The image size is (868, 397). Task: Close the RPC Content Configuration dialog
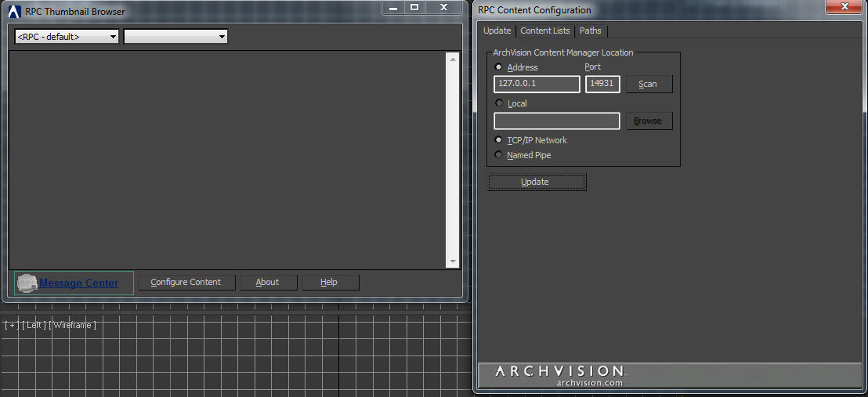pyautogui.click(x=844, y=6)
